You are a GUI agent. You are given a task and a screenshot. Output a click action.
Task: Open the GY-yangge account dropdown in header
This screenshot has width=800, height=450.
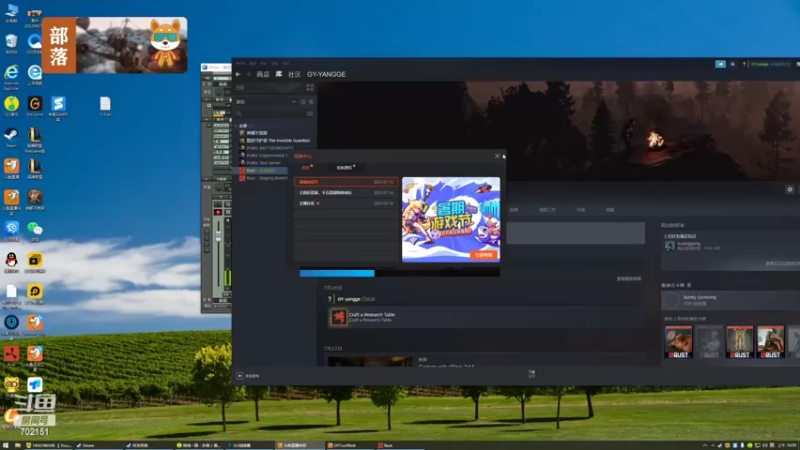pos(770,64)
